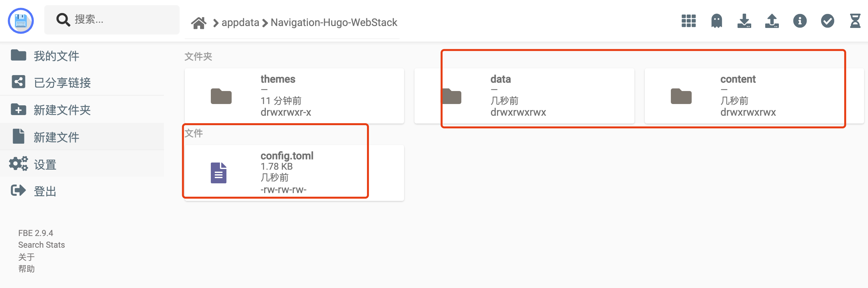Toggle hidden files with the ghost icon
Screen dimensions: 868x288
tap(716, 21)
